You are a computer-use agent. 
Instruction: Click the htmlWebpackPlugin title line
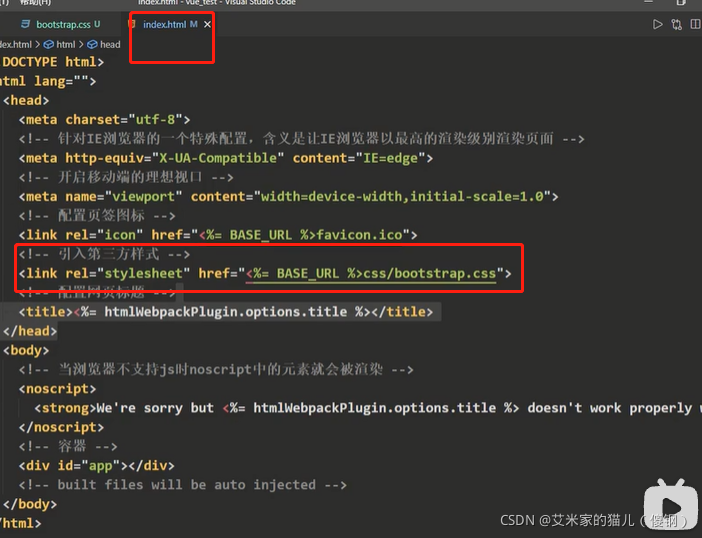226,312
